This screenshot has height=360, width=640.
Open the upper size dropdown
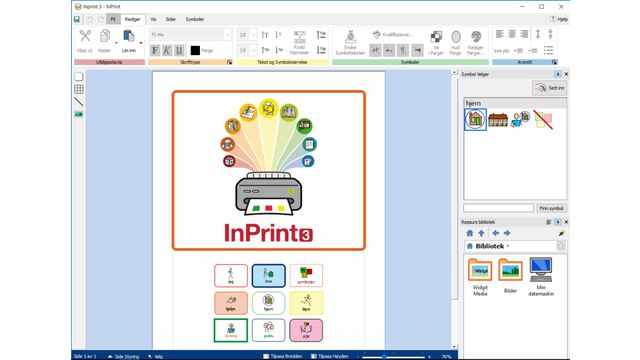coord(253,35)
